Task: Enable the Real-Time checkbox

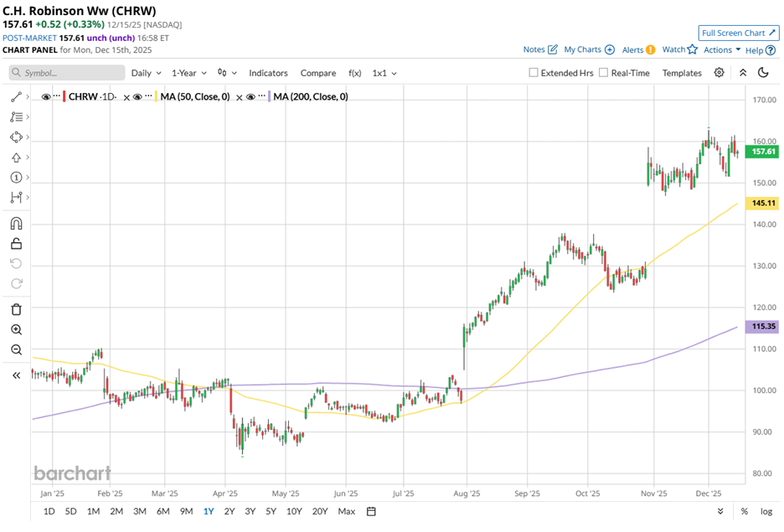Action: 603,73
